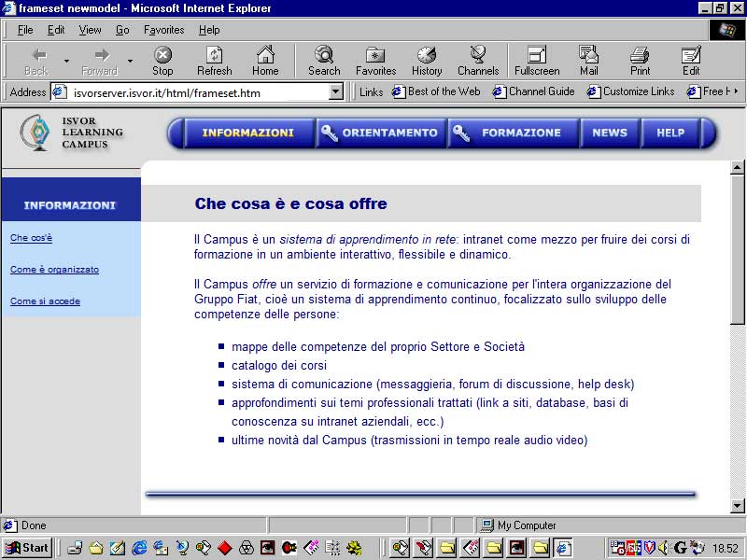
Task: Go to the Home page
Action: click(x=265, y=61)
